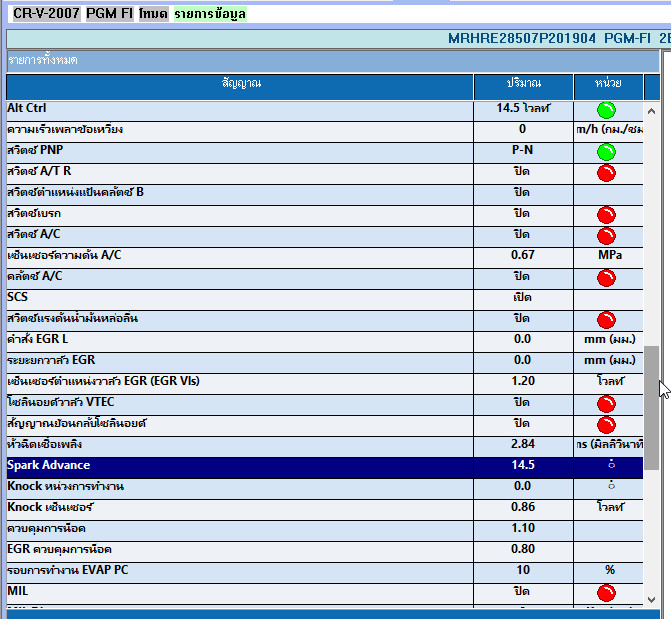The width and height of the screenshot is (671, 619).
Task: Click the scroll down arrow of the data list
Action: click(x=651, y=599)
